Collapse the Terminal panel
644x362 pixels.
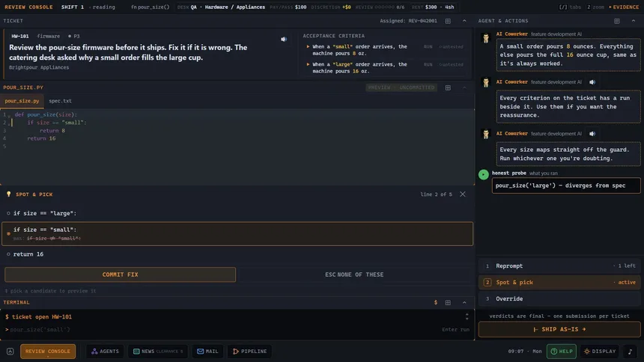click(464, 302)
